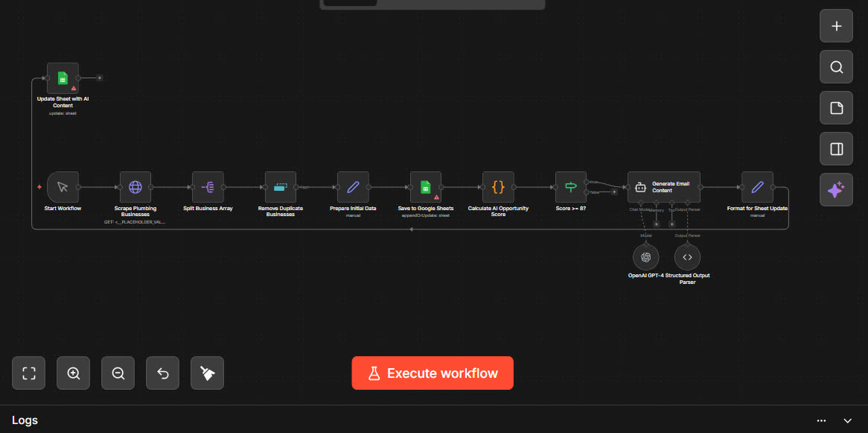Click the plus icon to add node
The image size is (868, 433).
click(837, 26)
